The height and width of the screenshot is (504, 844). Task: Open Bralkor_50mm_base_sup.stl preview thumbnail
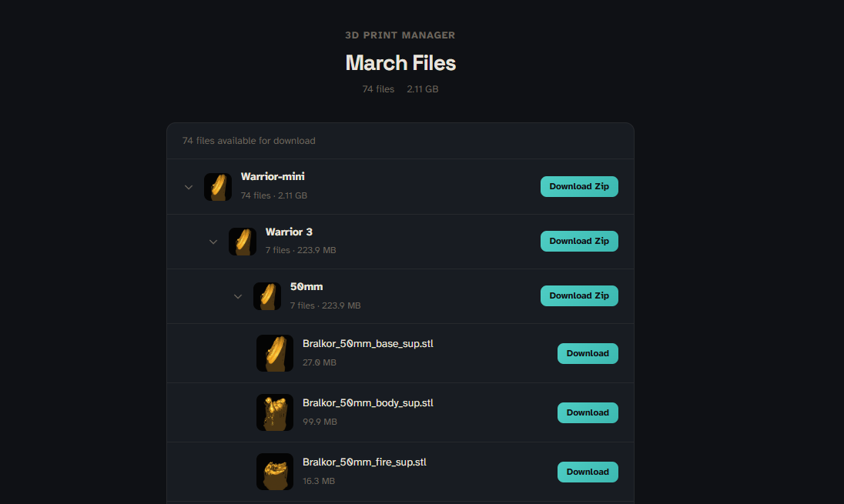pyautogui.click(x=275, y=353)
